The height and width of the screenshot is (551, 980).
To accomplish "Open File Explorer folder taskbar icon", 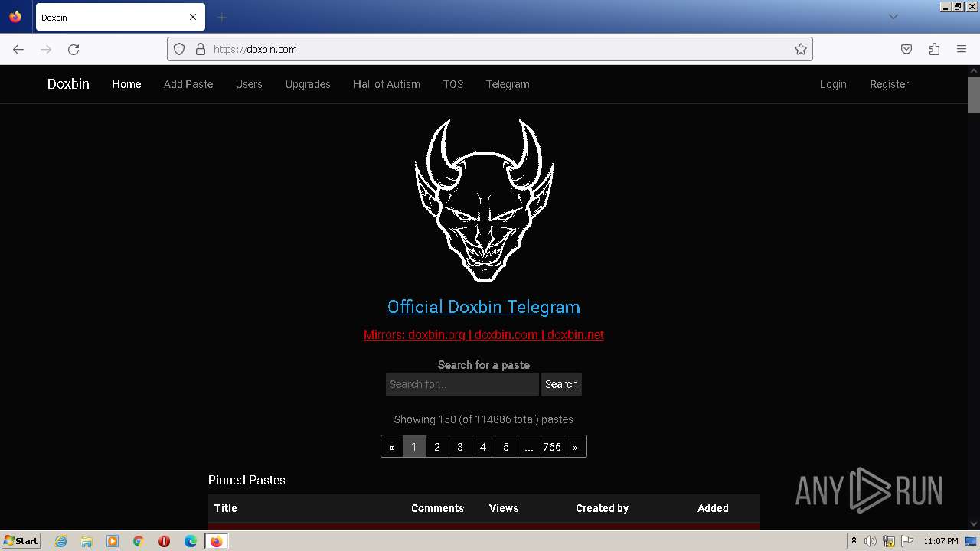I will (x=87, y=541).
